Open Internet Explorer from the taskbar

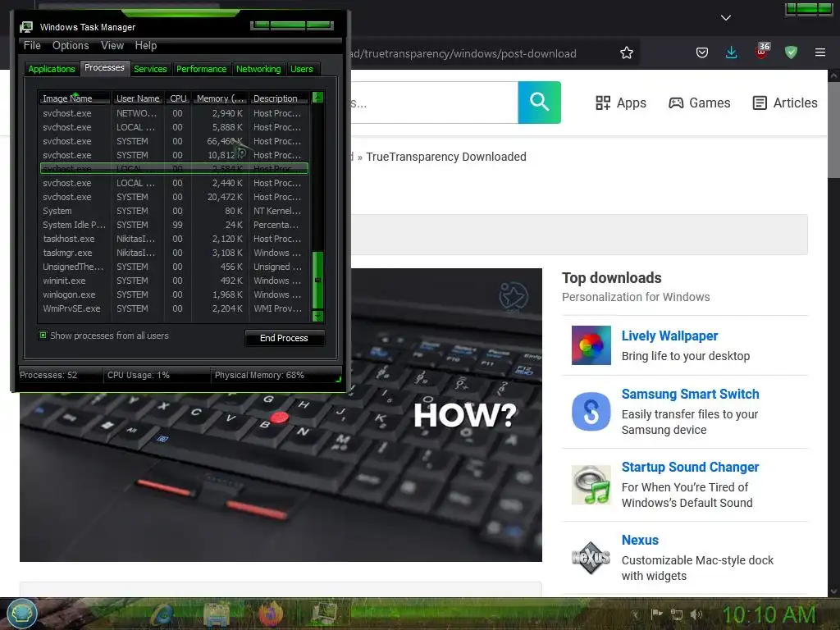click(x=162, y=614)
